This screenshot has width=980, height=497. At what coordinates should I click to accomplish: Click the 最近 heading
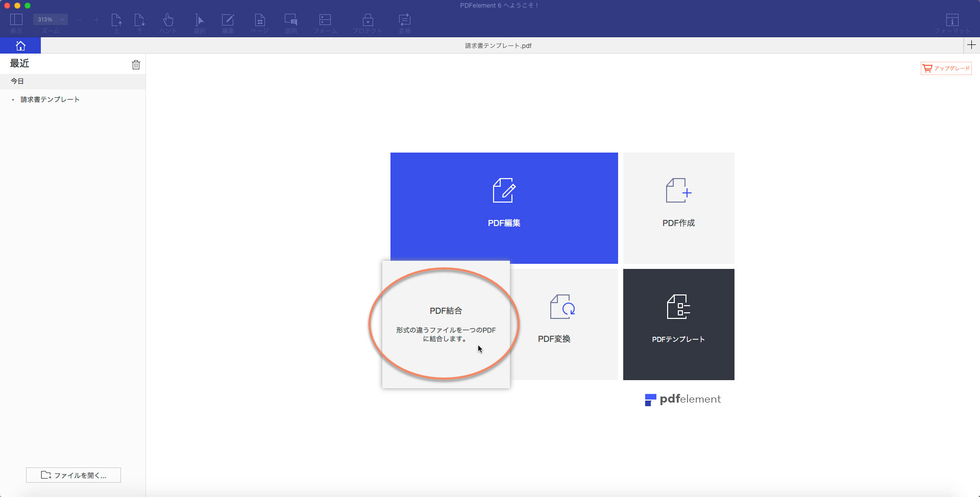[20, 63]
